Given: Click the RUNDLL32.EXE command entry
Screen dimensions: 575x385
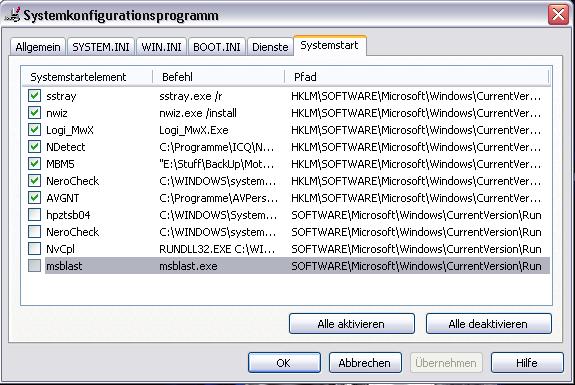Looking at the screenshot, I should pyautogui.click(x=217, y=249).
